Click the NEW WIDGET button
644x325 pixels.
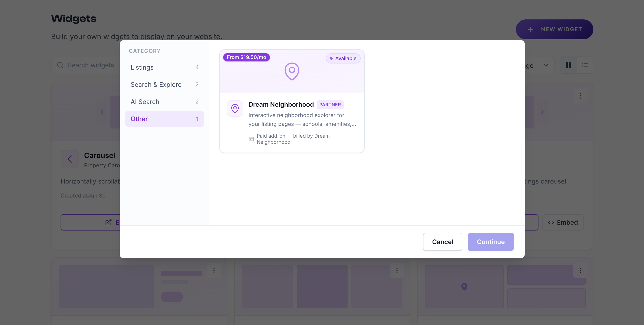point(554,29)
